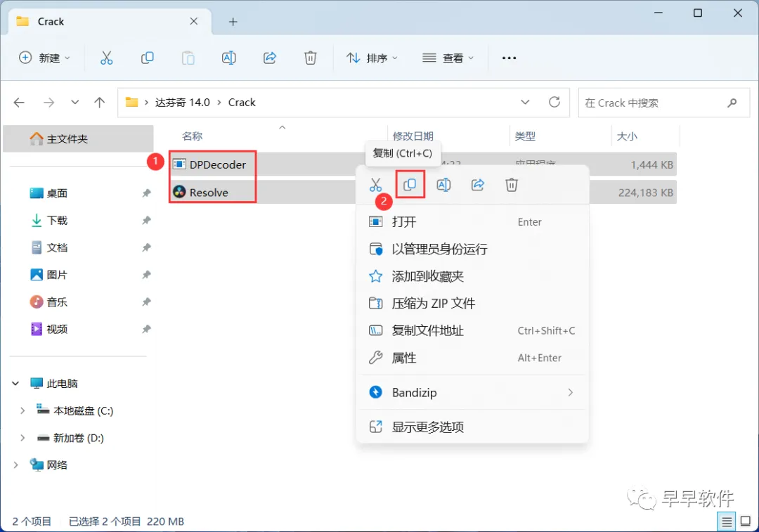Add a new tab
Viewport: 759px width, 532px height.
(233, 22)
